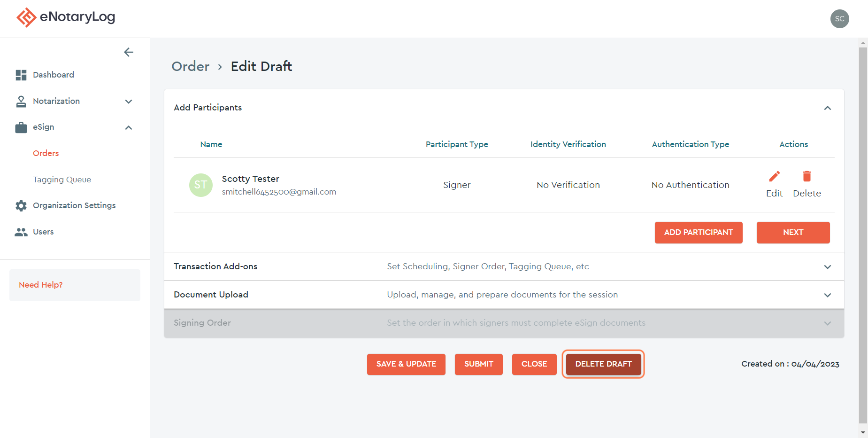
Task: Click Save & Update
Action: click(x=406, y=364)
